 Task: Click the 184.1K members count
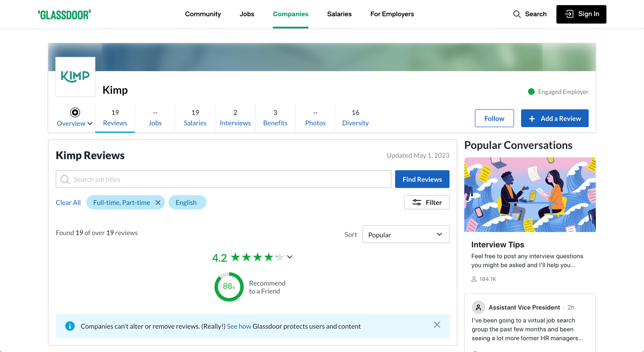coord(488,279)
